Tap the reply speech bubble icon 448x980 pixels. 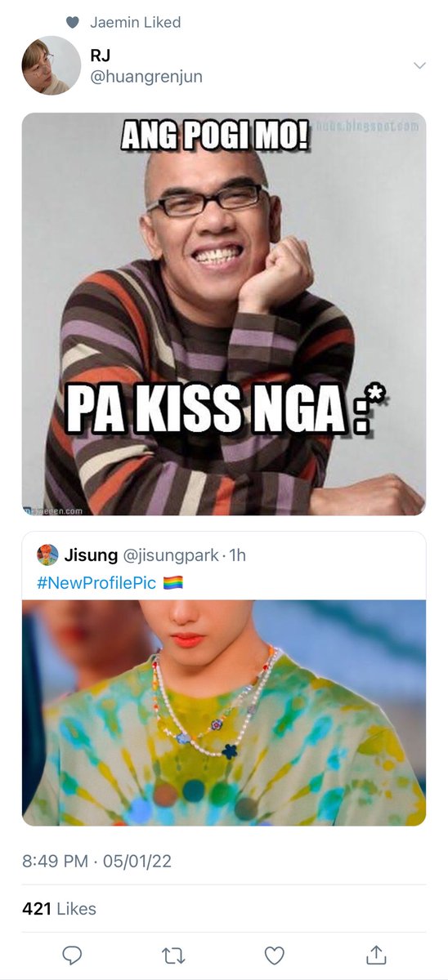73,955
